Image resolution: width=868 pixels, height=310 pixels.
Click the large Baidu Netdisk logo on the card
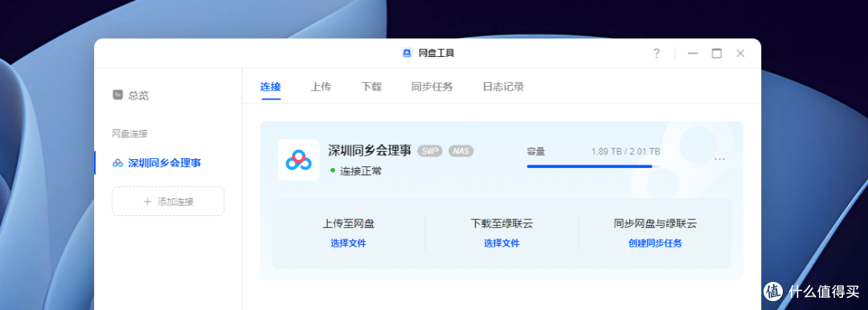click(298, 160)
